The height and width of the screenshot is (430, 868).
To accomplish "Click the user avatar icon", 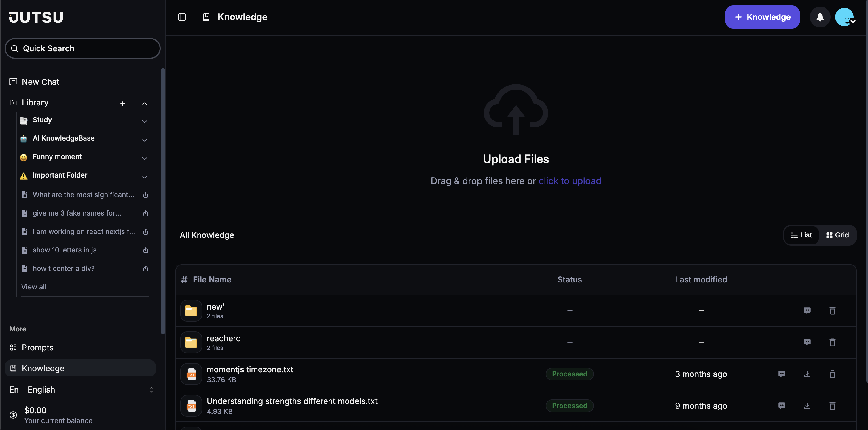I will [844, 17].
